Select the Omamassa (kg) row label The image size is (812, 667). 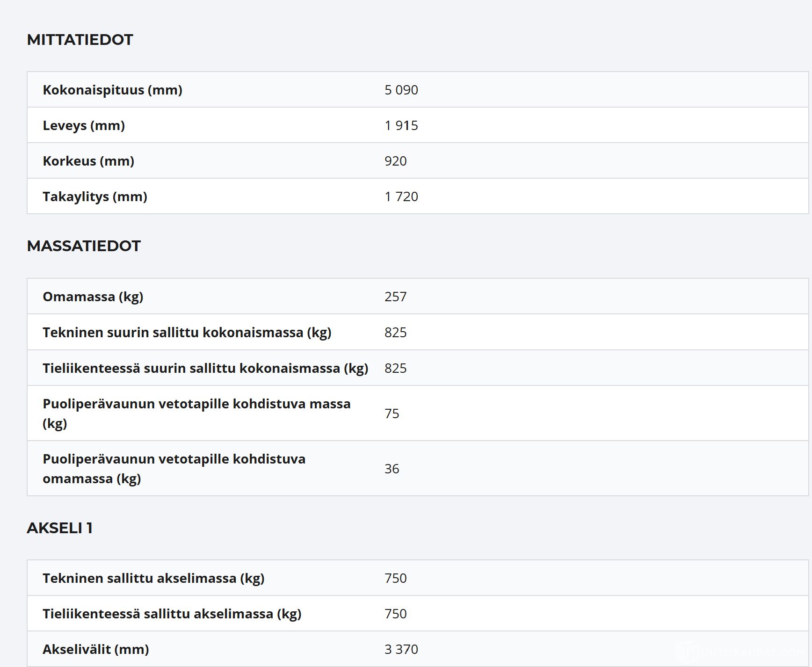coord(93,297)
